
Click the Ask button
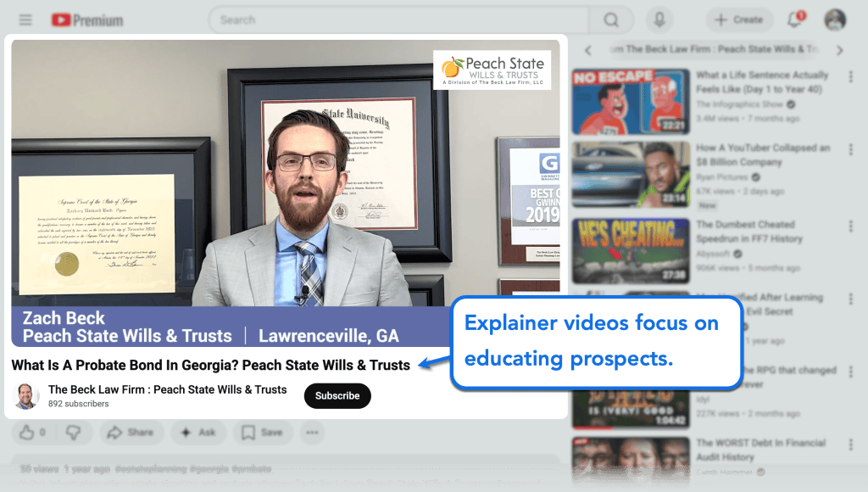(198, 432)
